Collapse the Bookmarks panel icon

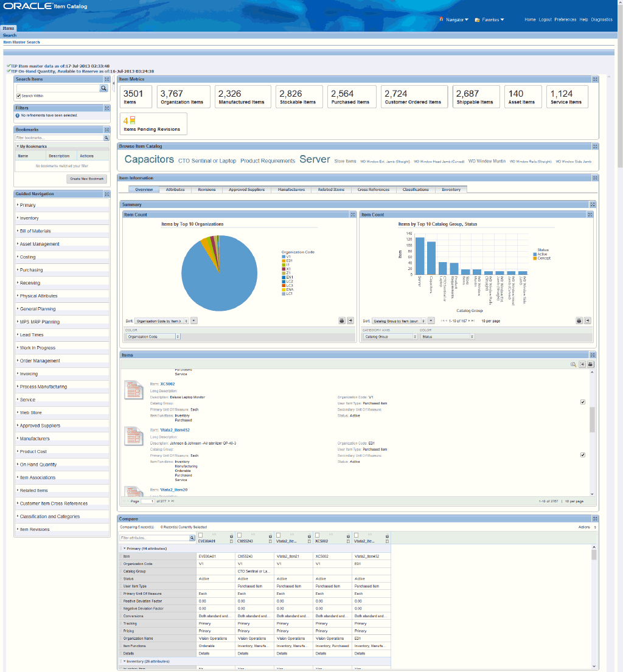106,130
